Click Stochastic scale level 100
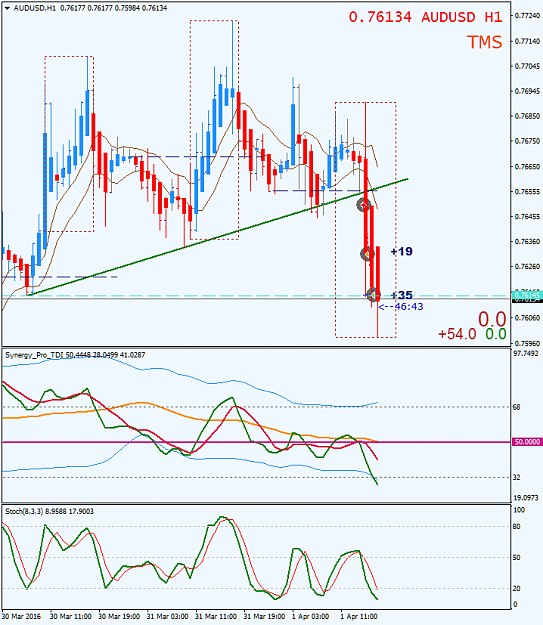543x625 pixels. 519,510
